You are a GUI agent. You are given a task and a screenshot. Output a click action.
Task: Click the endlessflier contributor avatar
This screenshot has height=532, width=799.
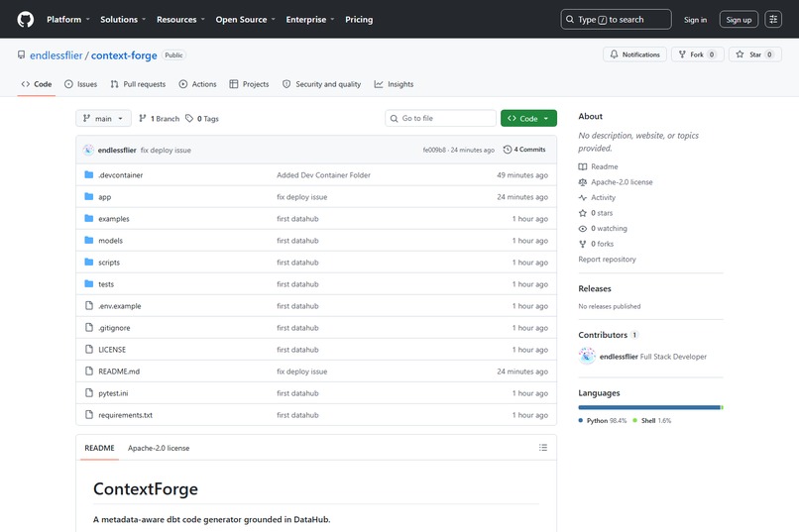587,357
